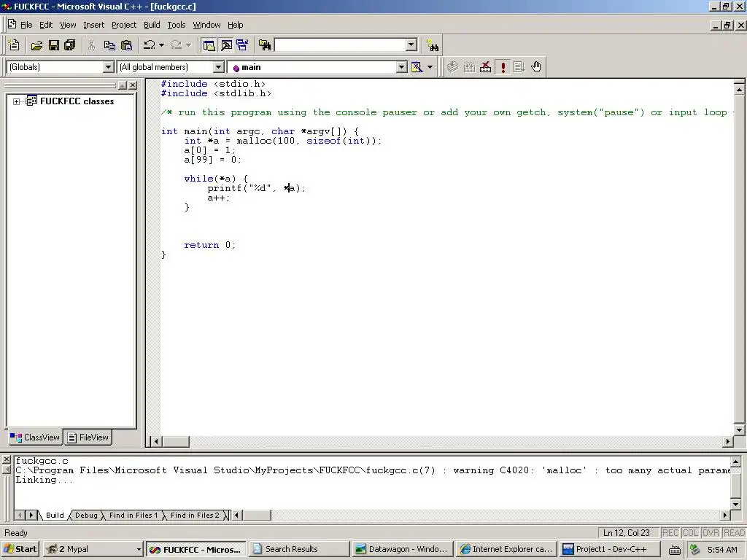Click the Save All stacked floppies icon
The height and width of the screenshot is (560, 747).
tap(70, 45)
